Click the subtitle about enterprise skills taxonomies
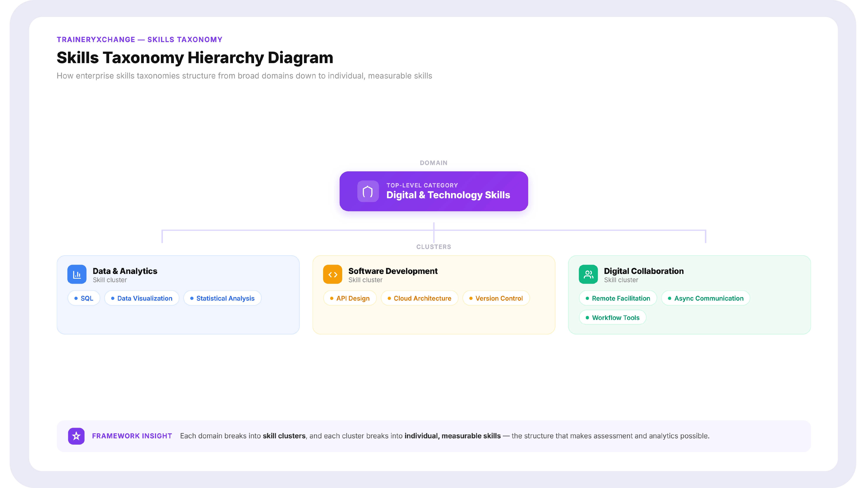Image resolution: width=868 pixels, height=488 pixels. pyautogui.click(x=244, y=76)
